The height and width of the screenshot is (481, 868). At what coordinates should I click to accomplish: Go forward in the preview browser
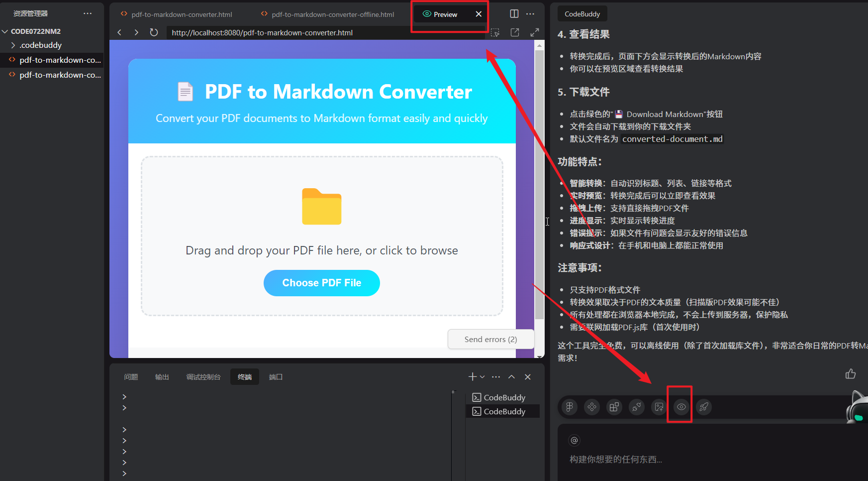[x=136, y=32]
